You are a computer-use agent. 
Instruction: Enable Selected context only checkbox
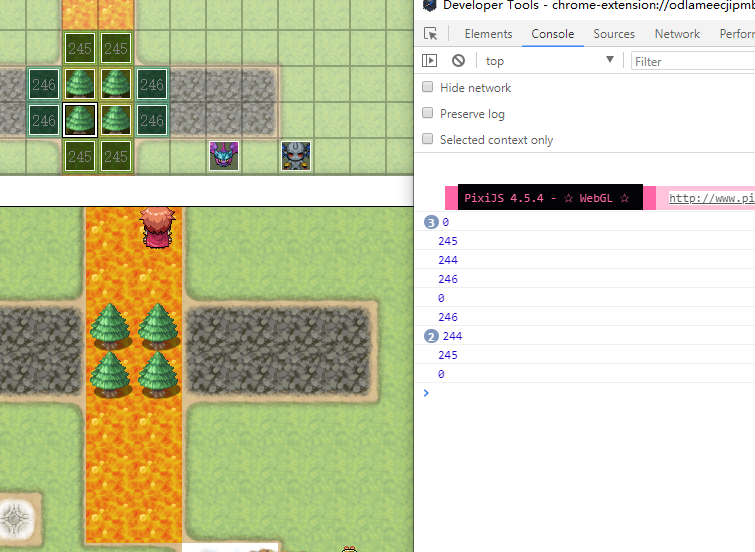click(427, 139)
